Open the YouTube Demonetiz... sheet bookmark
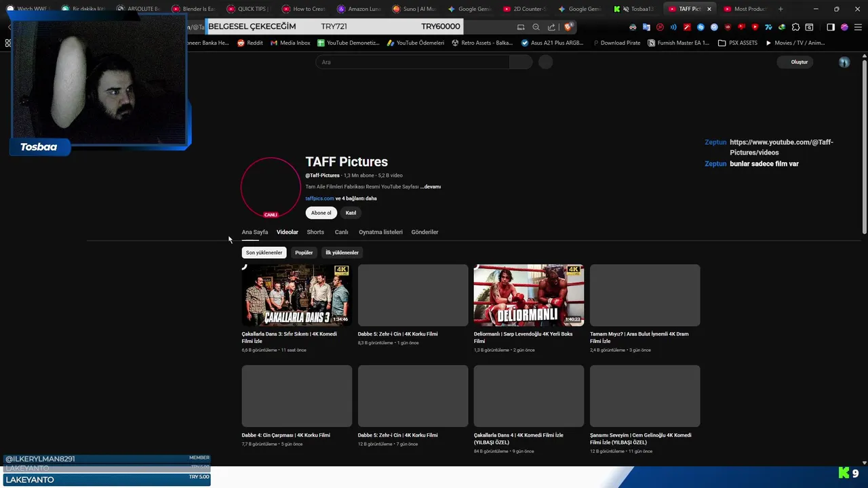 [x=349, y=43]
